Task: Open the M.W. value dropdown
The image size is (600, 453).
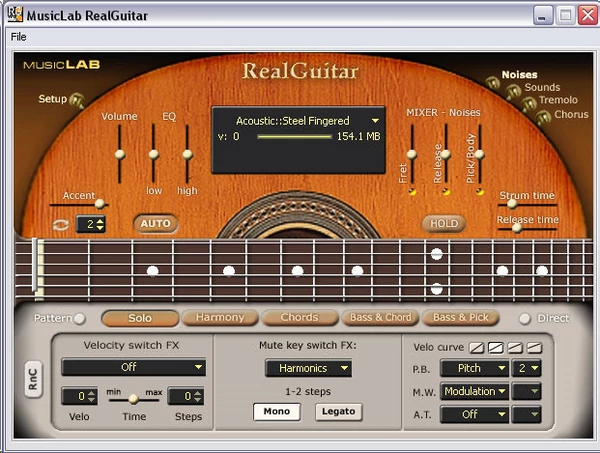Action: [527, 391]
